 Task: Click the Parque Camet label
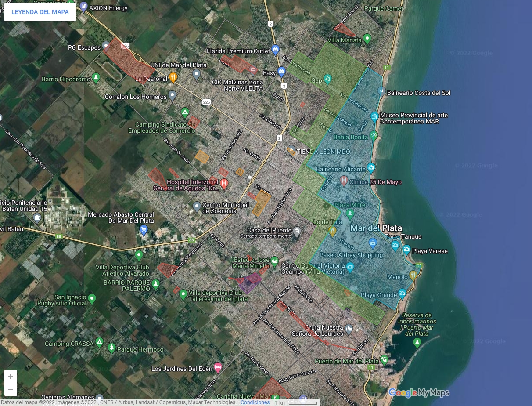(x=384, y=8)
